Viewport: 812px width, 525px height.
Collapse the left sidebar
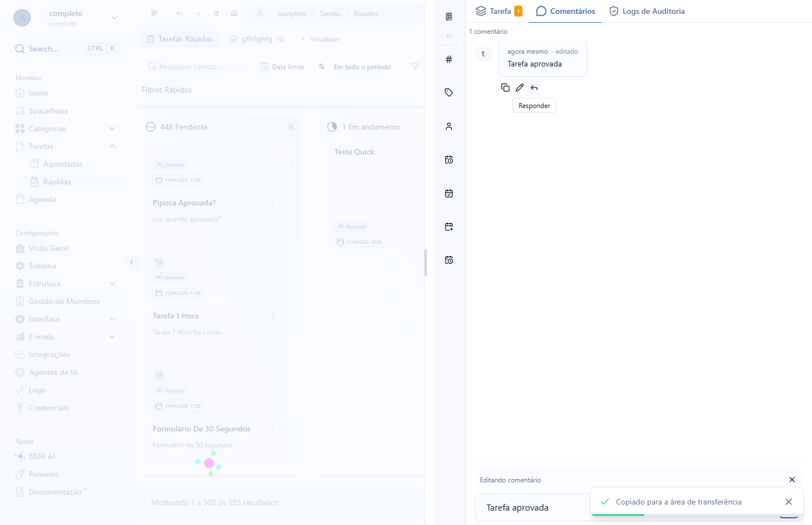pos(131,262)
